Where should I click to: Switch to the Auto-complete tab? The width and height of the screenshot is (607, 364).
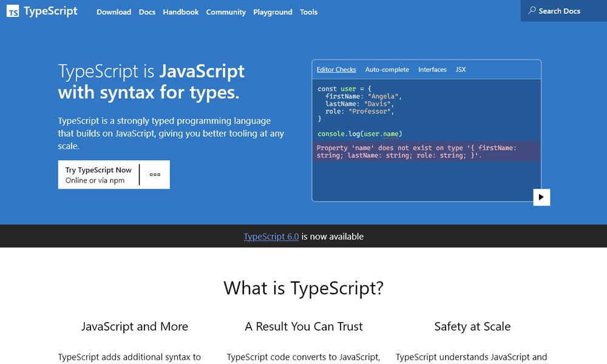click(x=387, y=70)
